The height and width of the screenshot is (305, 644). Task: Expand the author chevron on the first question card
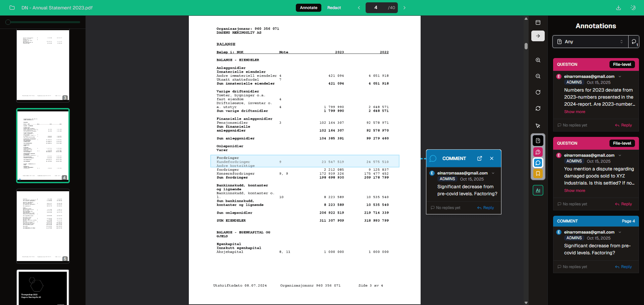tap(620, 77)
